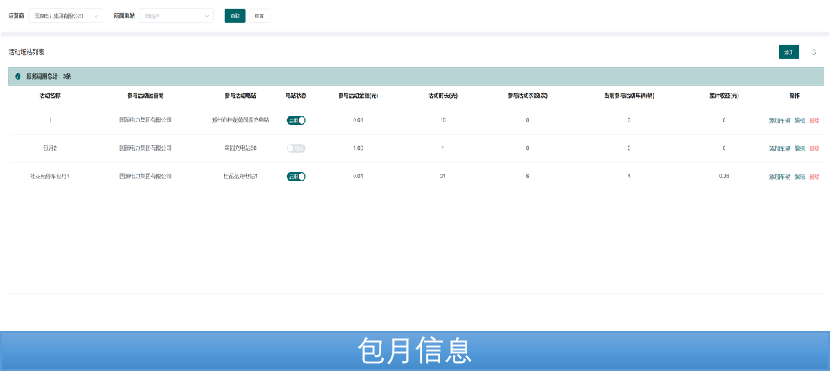Click the edit link in the third row
Screen dimensions: 830x372
(800, 177)
